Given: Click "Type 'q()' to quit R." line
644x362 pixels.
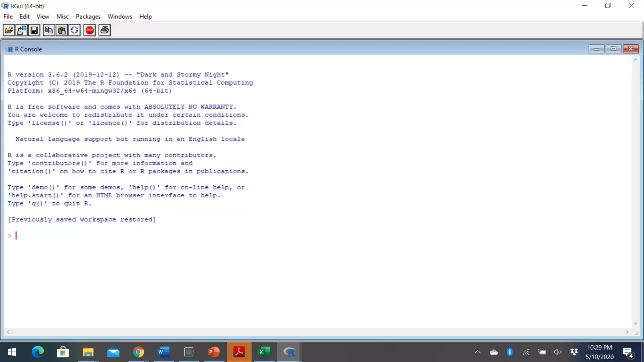Looking at the screenshot, I should tap(49, 203).
